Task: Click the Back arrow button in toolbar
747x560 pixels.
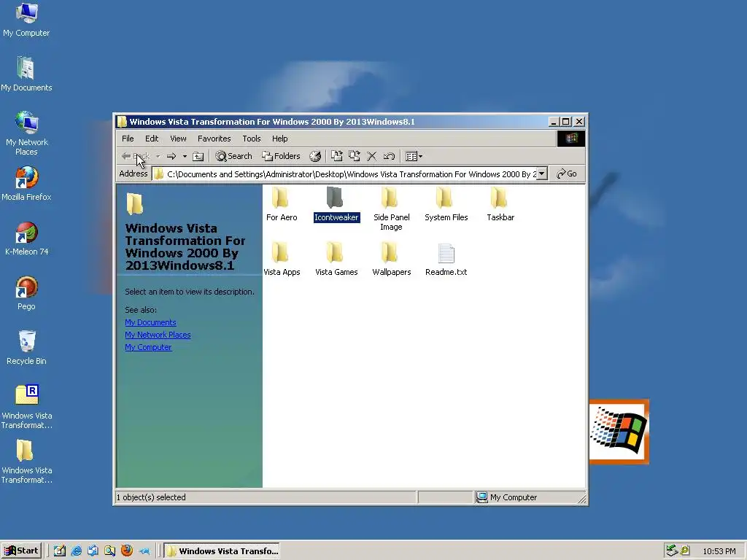Action: pyautogui.click(x=136, y=156)
